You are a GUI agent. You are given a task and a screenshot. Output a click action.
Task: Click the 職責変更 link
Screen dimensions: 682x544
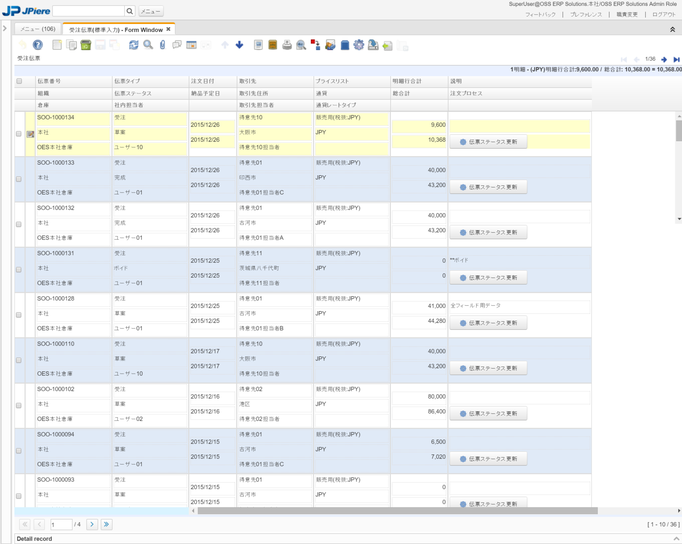(627, 14)
